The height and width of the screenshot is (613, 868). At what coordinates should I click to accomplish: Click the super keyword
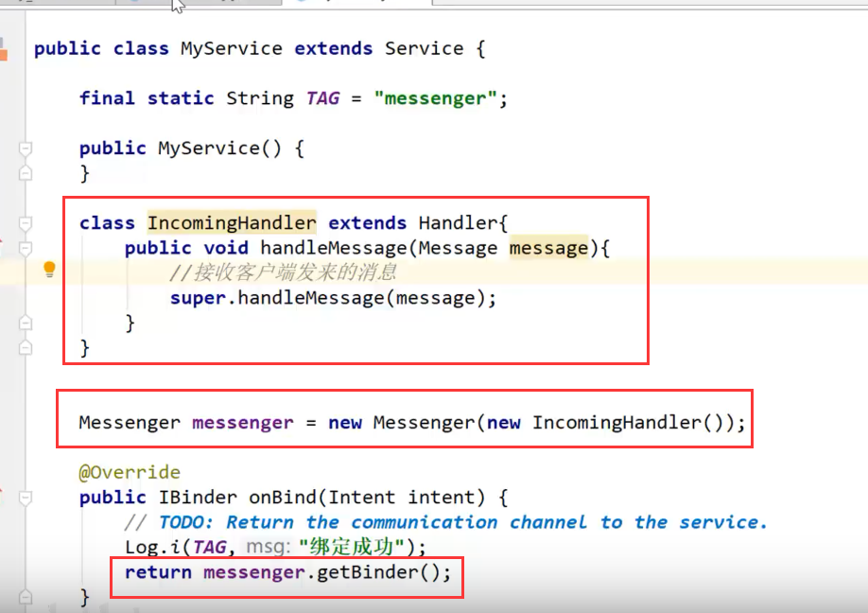198,298
